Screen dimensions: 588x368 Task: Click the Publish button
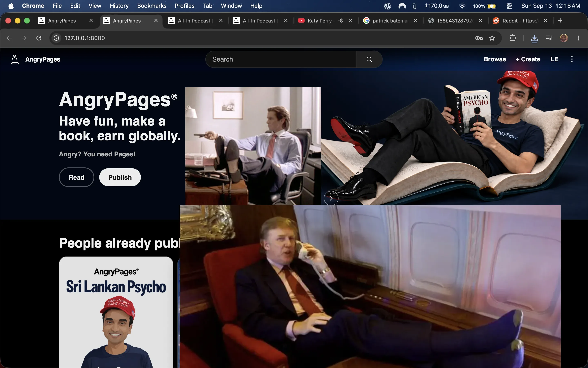click(120, 177)
